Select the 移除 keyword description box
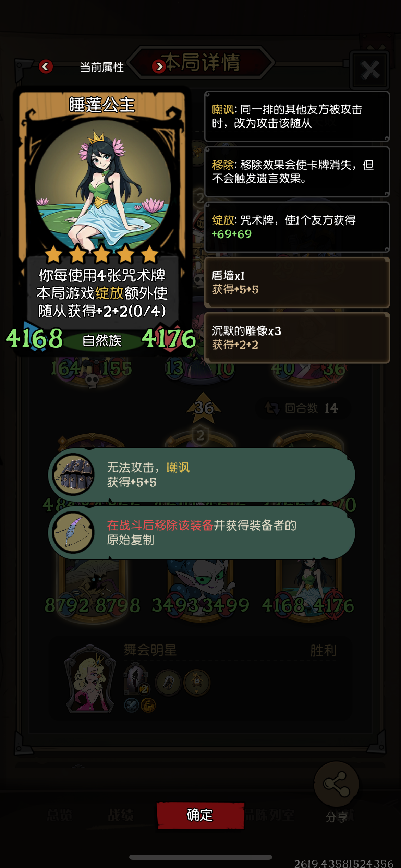The image size is (401, 868). click(x=297, y=171)
